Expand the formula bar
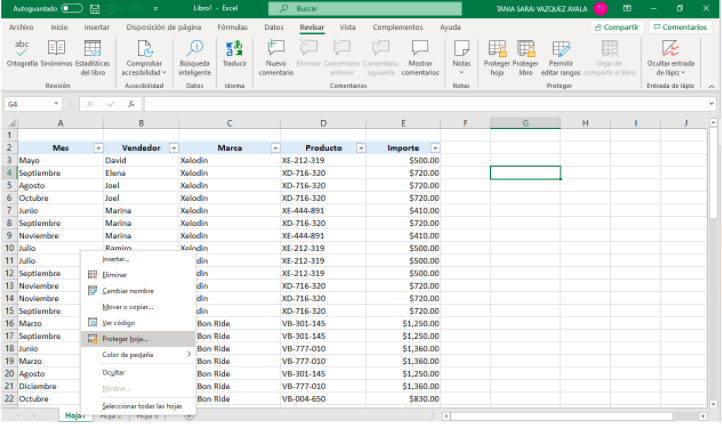Screen dimensions: 722x424 (x=712, y=104)
